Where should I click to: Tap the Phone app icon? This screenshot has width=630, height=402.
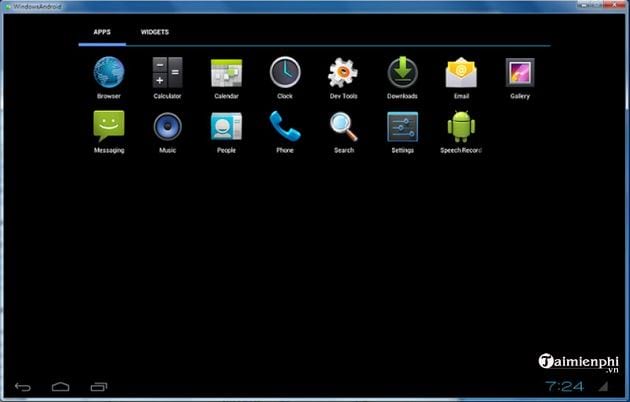pos(285,127)
